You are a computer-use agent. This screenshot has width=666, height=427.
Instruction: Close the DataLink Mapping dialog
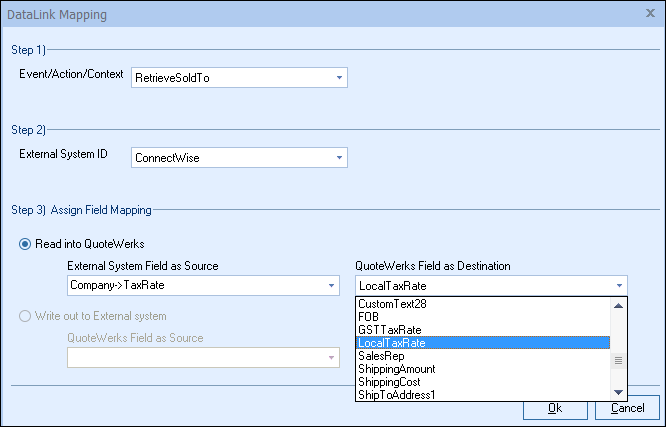pos(650,15)
